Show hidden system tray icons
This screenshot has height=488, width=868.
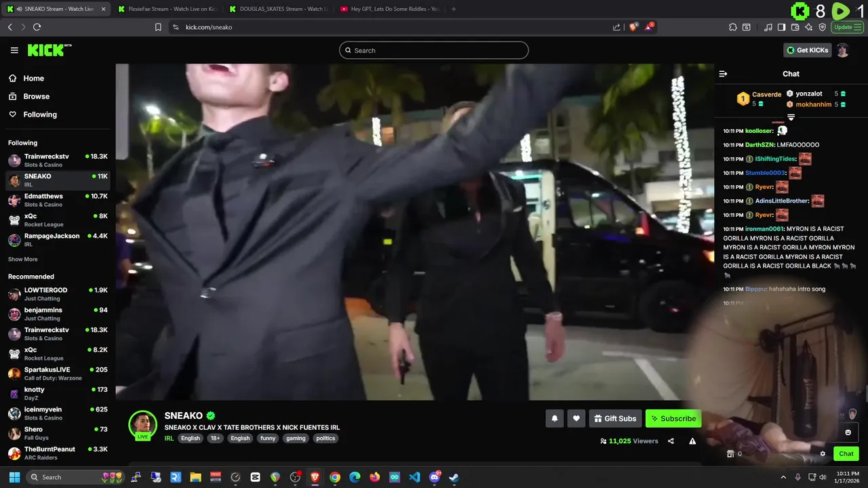tap(783, 477)
